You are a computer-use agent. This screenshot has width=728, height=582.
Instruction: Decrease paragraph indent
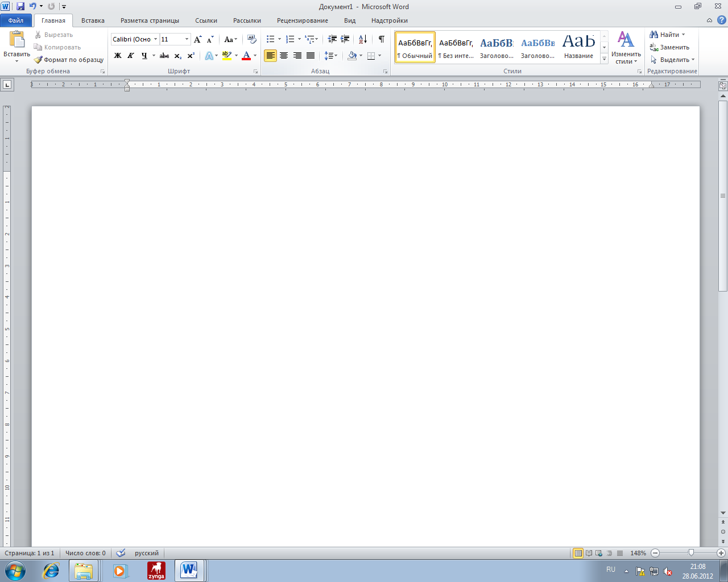pyautogui.click(x=332, y=39)
